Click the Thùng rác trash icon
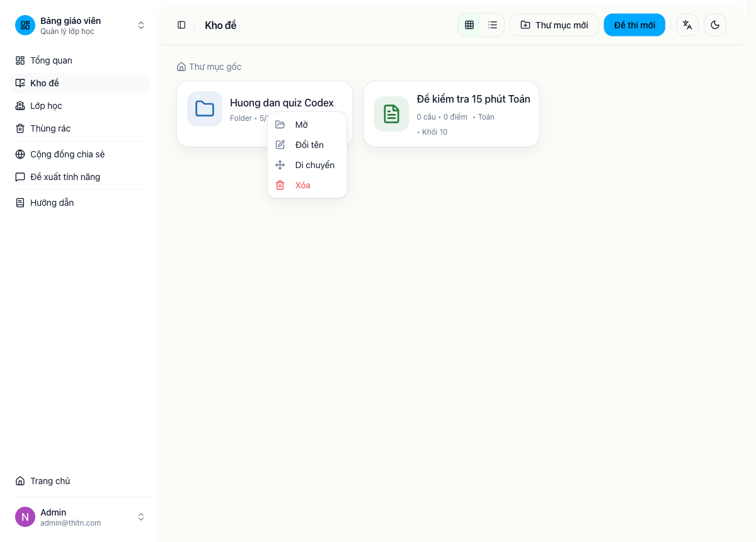The height and width of the screenshot is (542, 756). point(20,128)
